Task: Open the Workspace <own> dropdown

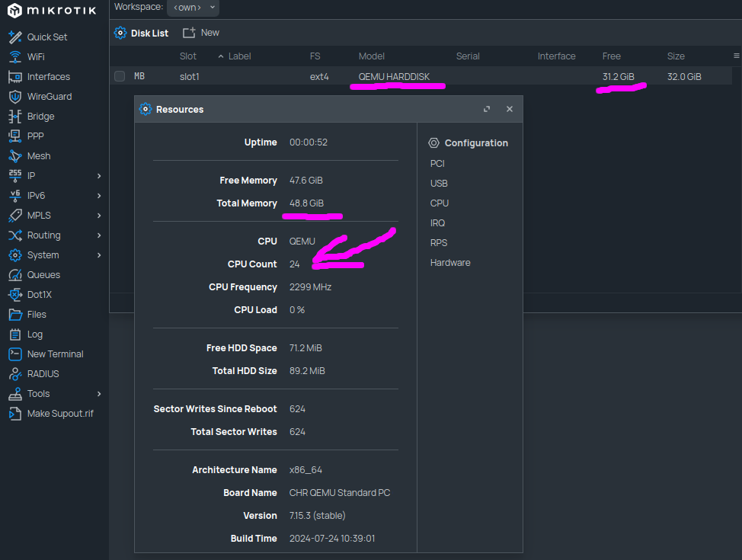Action: click(193, 8)
